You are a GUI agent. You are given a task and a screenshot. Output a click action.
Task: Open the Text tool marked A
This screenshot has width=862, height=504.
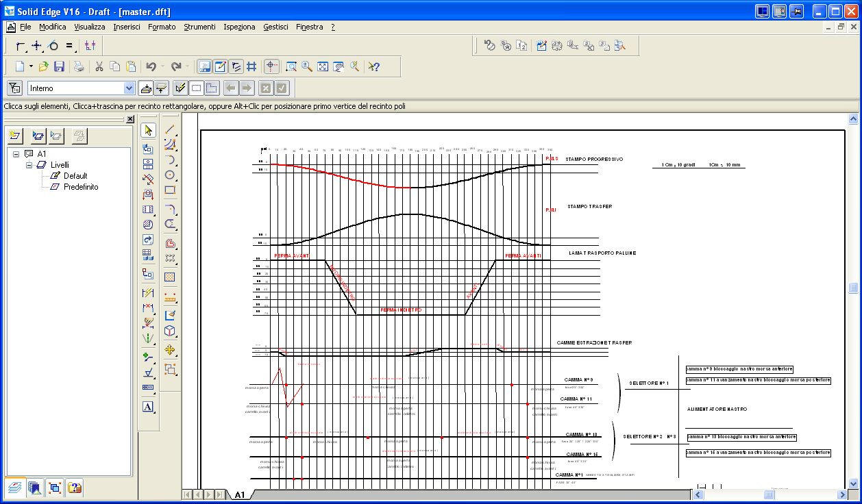coord(148,407)
